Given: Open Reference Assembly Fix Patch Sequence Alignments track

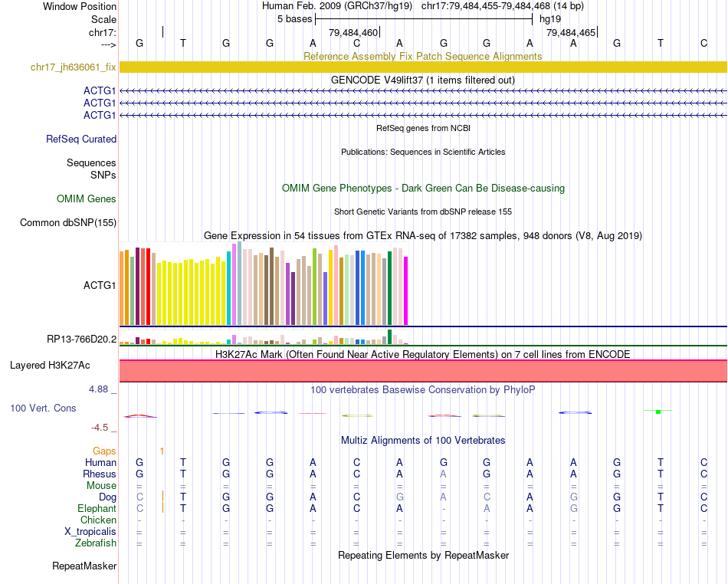Looking at the screenshot, I should coord(422,56).
